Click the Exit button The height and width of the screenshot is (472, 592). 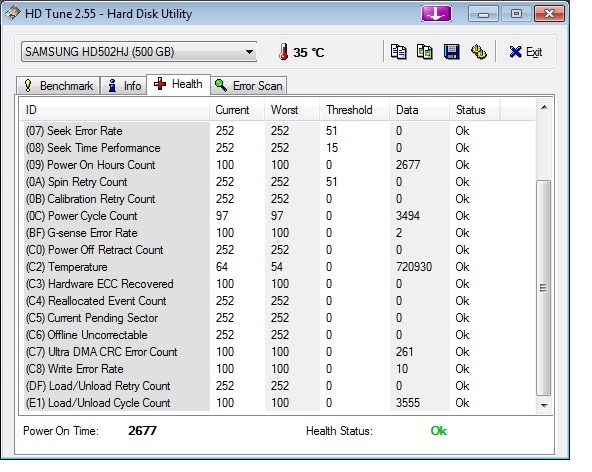(526, 52)
